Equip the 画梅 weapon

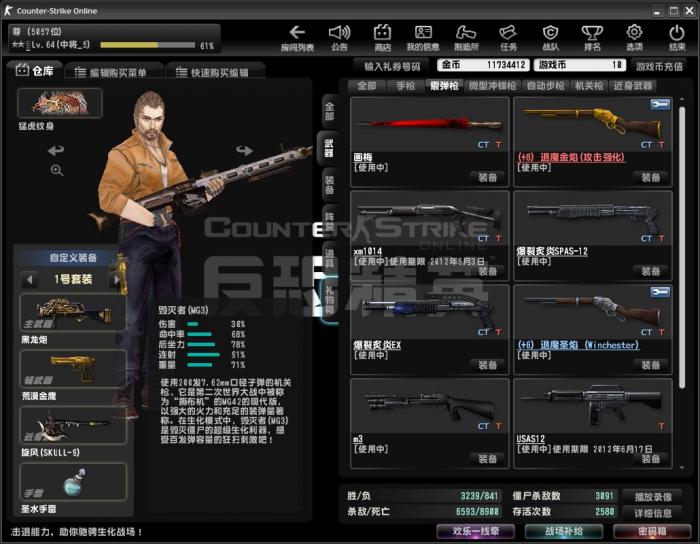click(488, 178)
